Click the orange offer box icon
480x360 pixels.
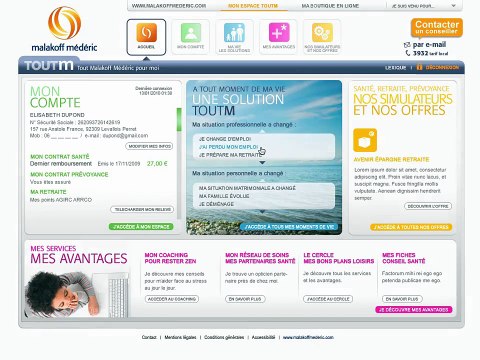coord(365,140)
